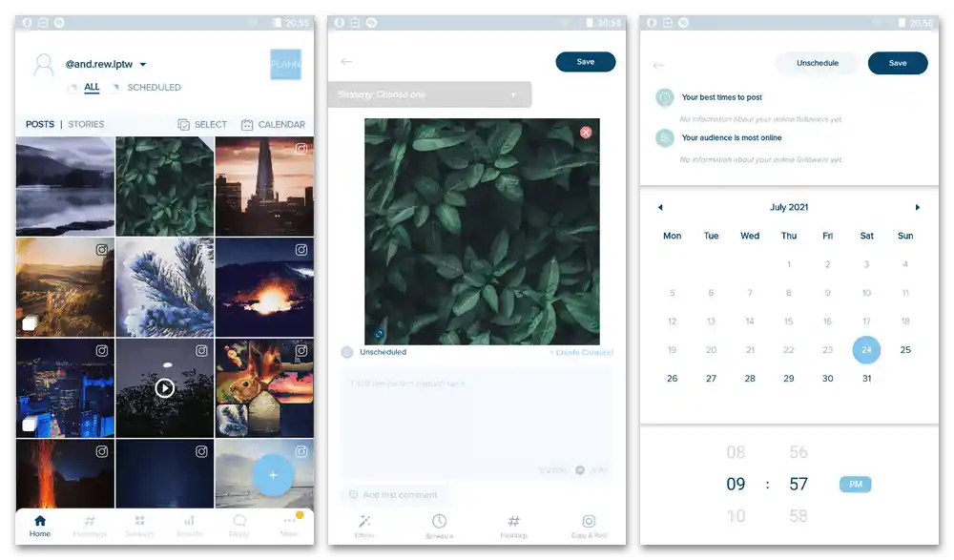Click the Unschedule button
Image resolution: width=954 pixels, height=560 pixels.
click(x=818, y=63)
